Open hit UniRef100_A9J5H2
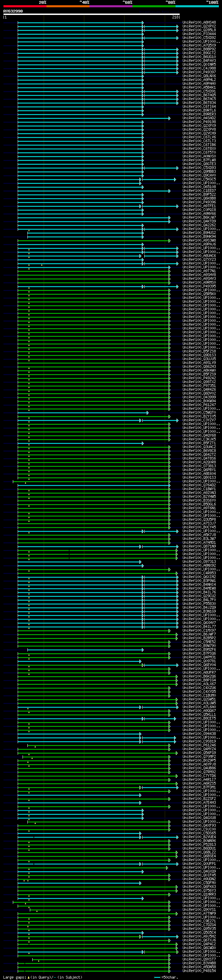 pos(199,936)
